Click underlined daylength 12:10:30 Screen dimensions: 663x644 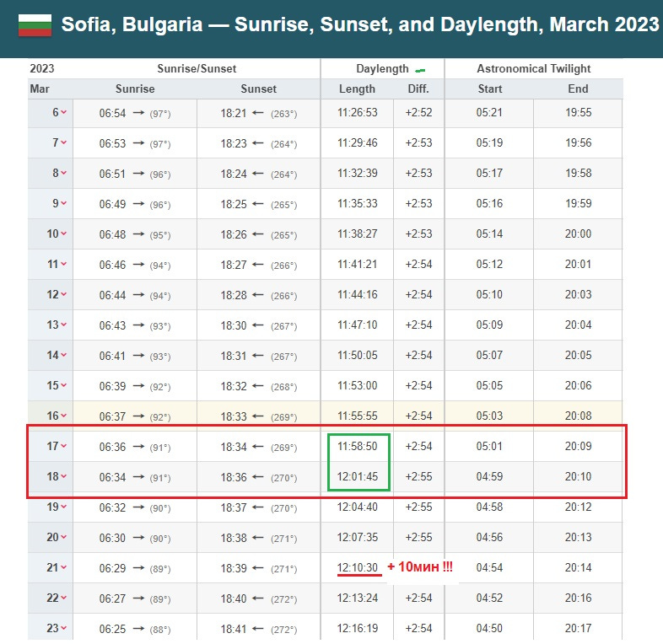tap(358, 567)
